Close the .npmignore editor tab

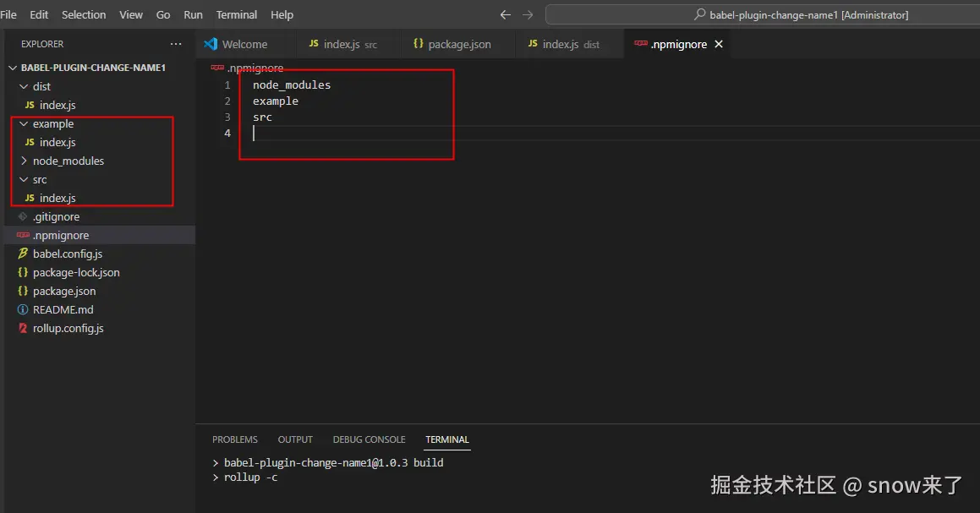pos(719,44)
